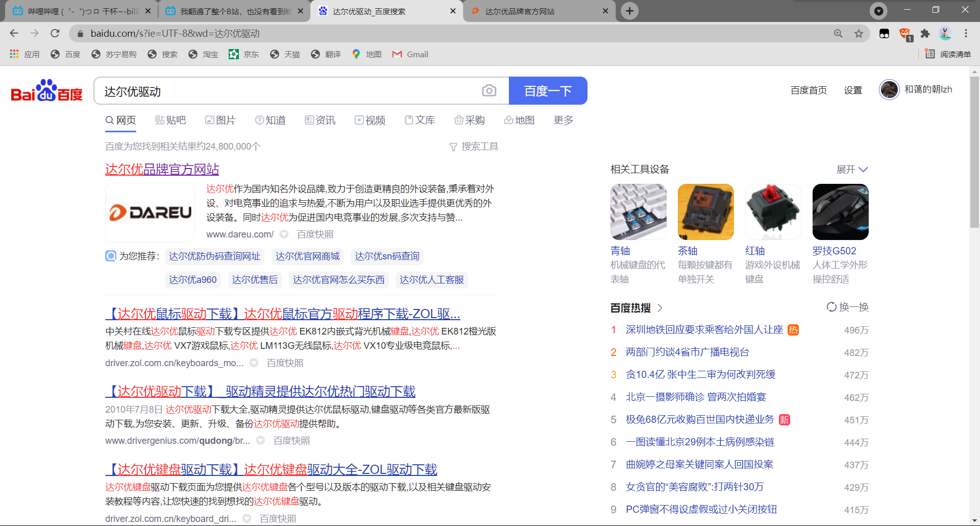Open the 罗技G502 mouse thumbnail
980x526 pixels.
(841, 212)
